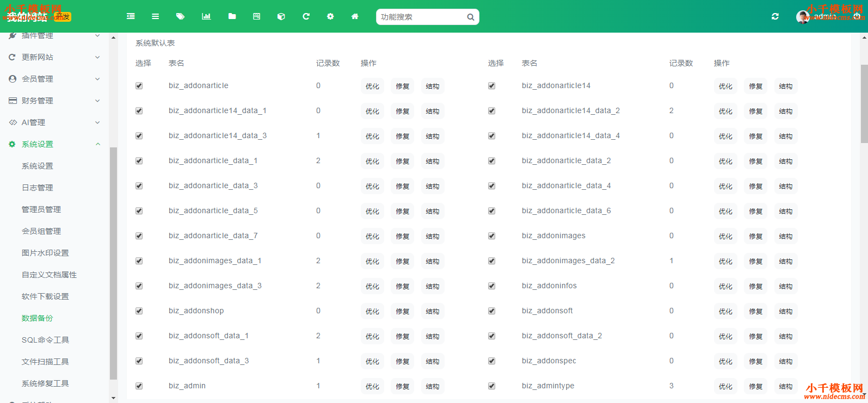Viewport: 868px width, 403px height.
Task: Click 优化 button for biz_admin table
Action: 372,387
